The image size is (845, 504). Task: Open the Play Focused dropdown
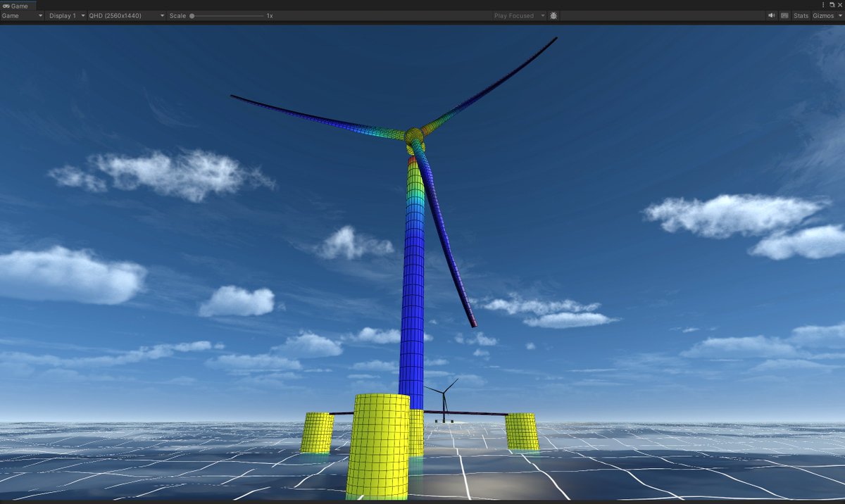tap(520, 15)
